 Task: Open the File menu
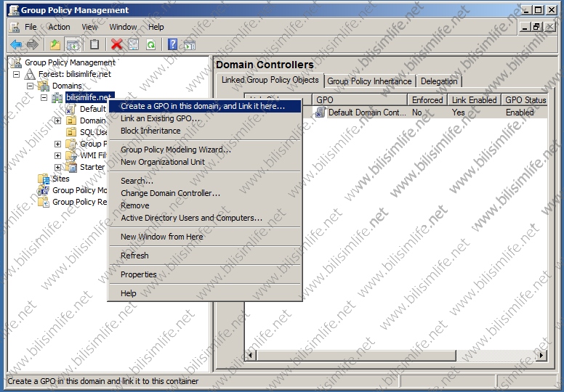coord(31,27)
